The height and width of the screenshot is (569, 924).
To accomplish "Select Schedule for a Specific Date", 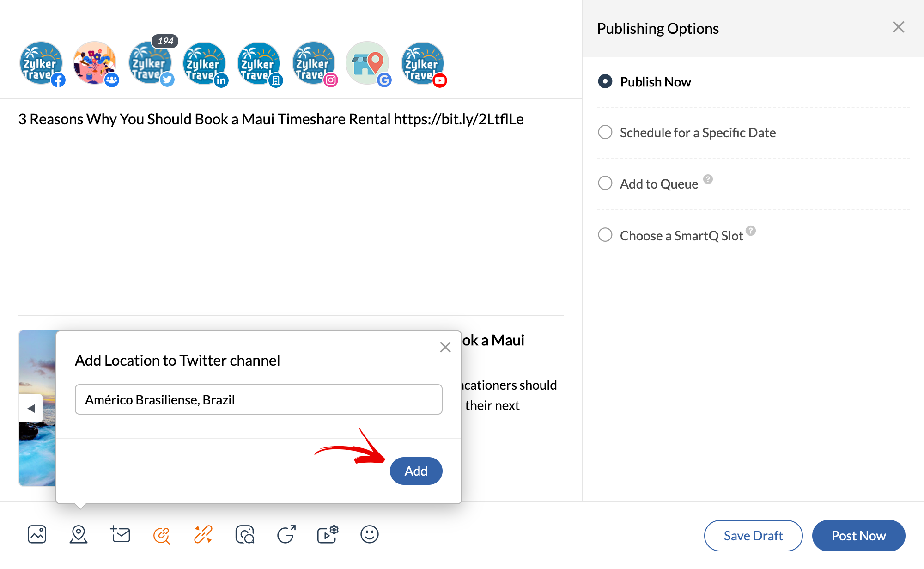I will click(x=605, y=132).
